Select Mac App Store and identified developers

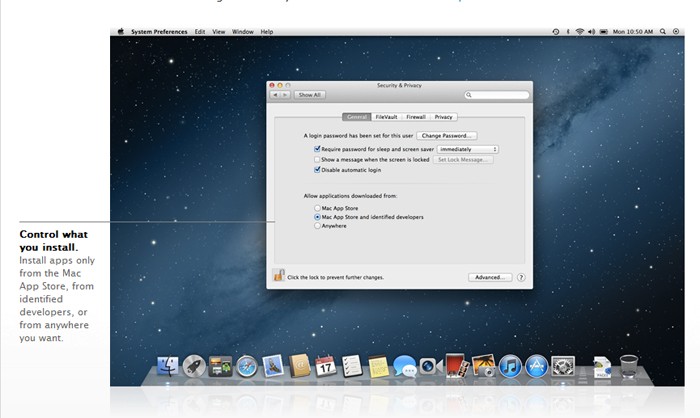click(317, 217)
